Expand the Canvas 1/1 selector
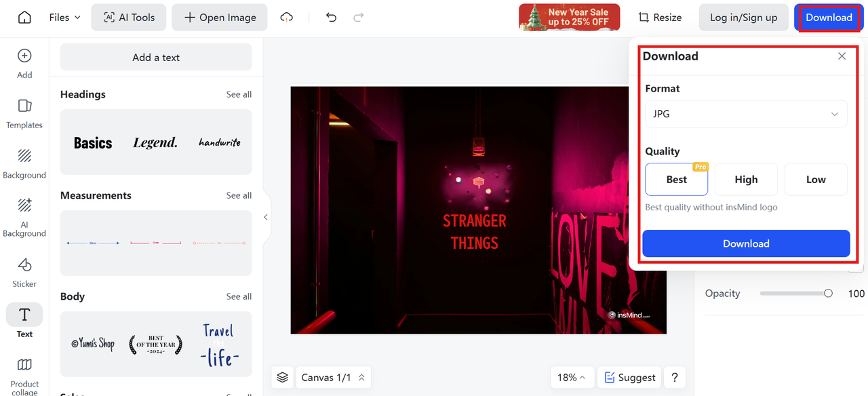The height and width of the screenshot is (396, 868). [333, 378]
